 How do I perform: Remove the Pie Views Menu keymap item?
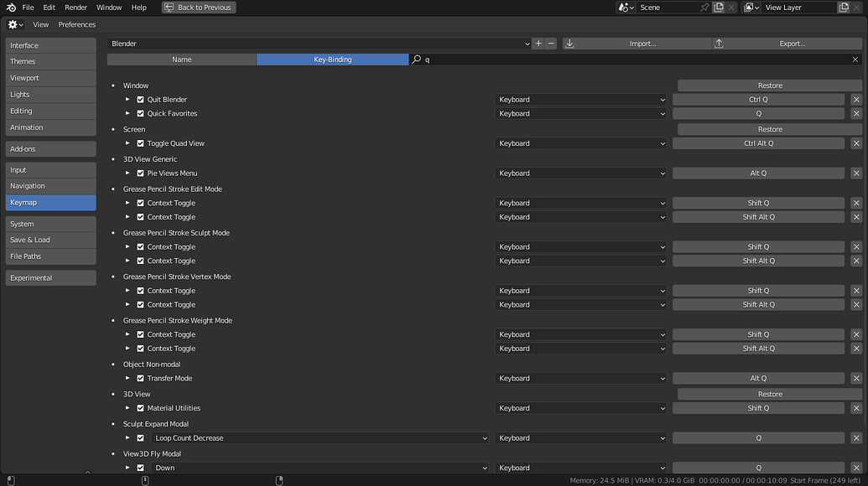(x=856, y=173)
